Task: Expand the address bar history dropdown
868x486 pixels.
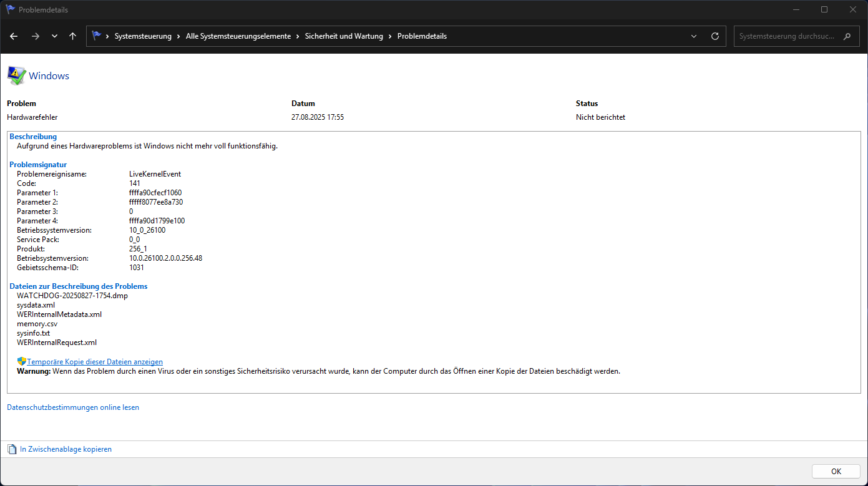Action: point(694,36)
